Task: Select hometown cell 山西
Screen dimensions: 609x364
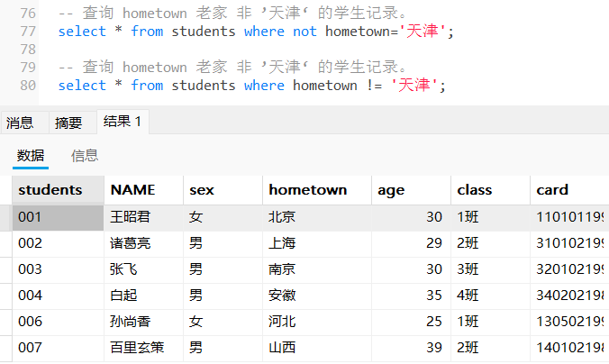Action: coord(317,348)
